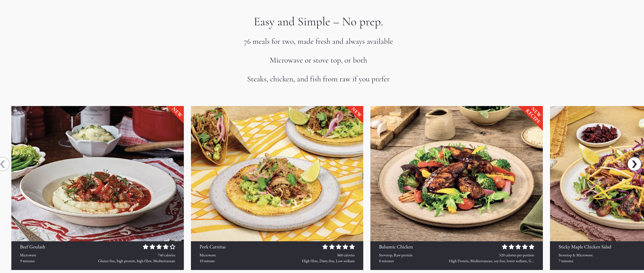Click the Stovetop, Raw protein label
The height and width of the screenshot is (273, 644).
pyautogui.click(x=396, y=255)
